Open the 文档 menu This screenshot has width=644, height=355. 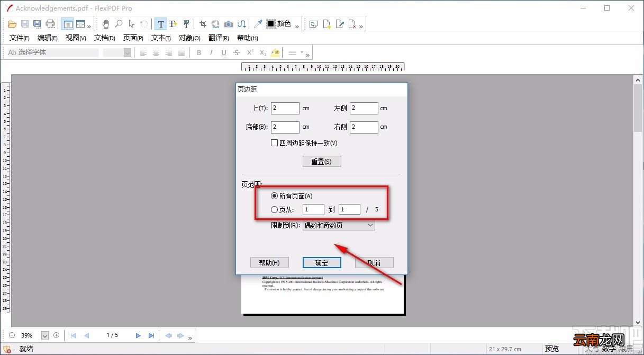[104, 38]
